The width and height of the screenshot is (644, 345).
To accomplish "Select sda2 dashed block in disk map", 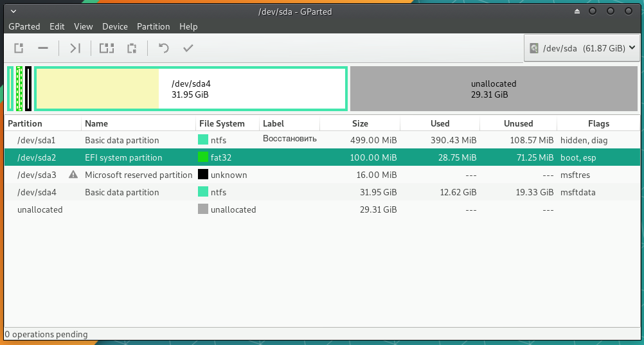I will coord(19,88).
